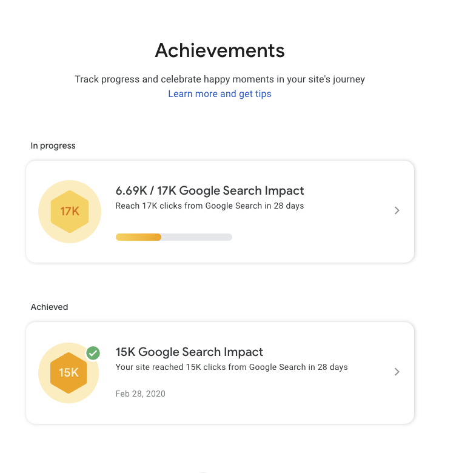Click the 15K hexagon badge icon
Image resolution: width=476 pixels, height=473 pixels.
pyautogui.click(x=69, y=373)
